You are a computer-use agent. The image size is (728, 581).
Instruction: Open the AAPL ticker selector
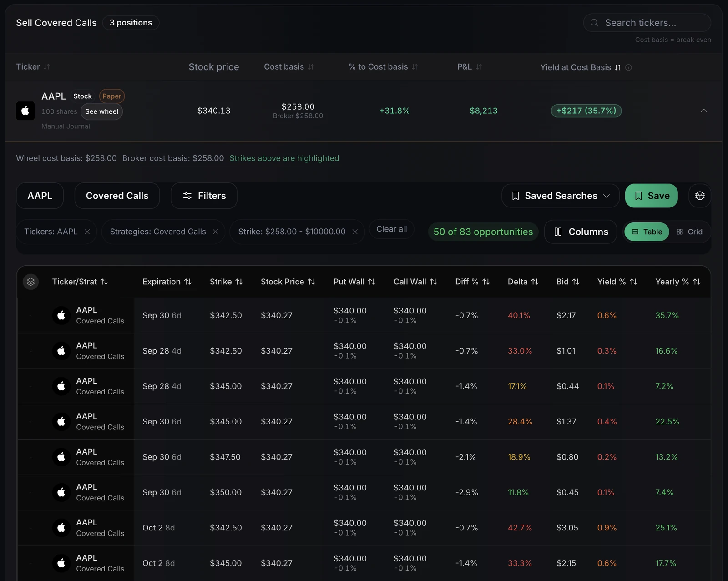40,196
